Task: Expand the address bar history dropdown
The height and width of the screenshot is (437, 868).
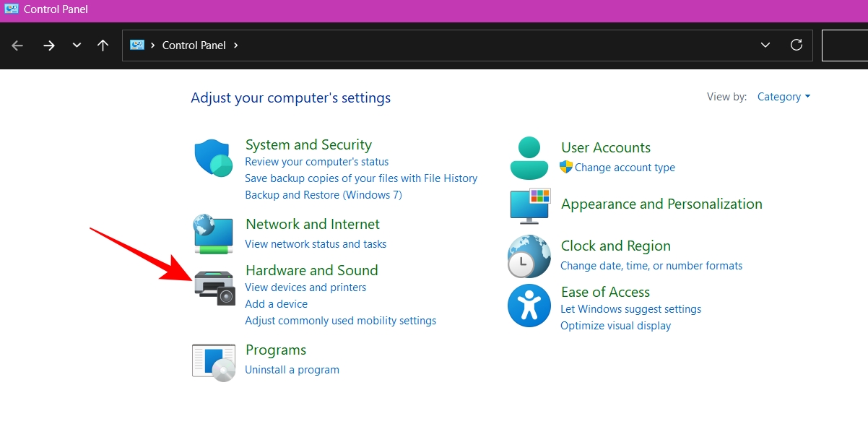Action: pyautogui.click(x=765, y=45)
